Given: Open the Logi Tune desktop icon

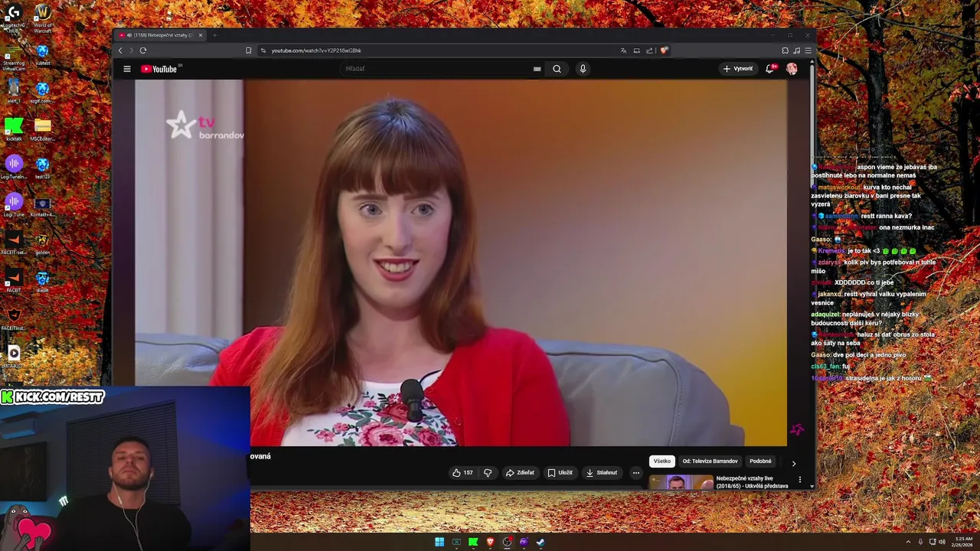Looking at the screenshot, I should click(13, 205).
